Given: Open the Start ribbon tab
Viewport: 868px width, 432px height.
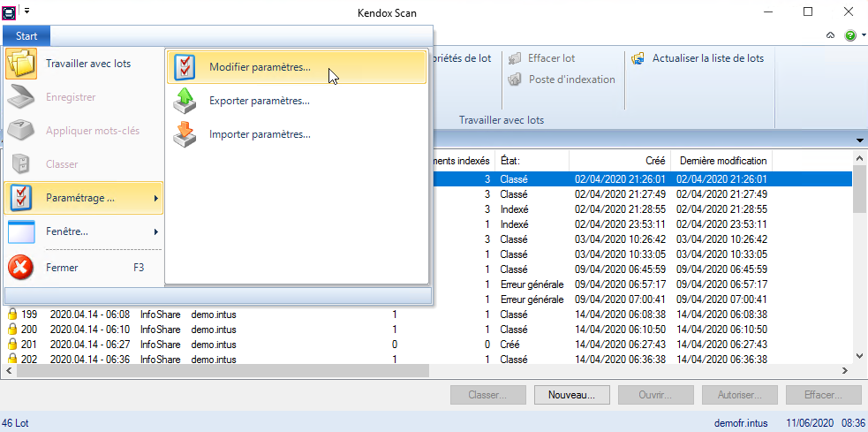Looking at the screenshot, I should 26,36.
